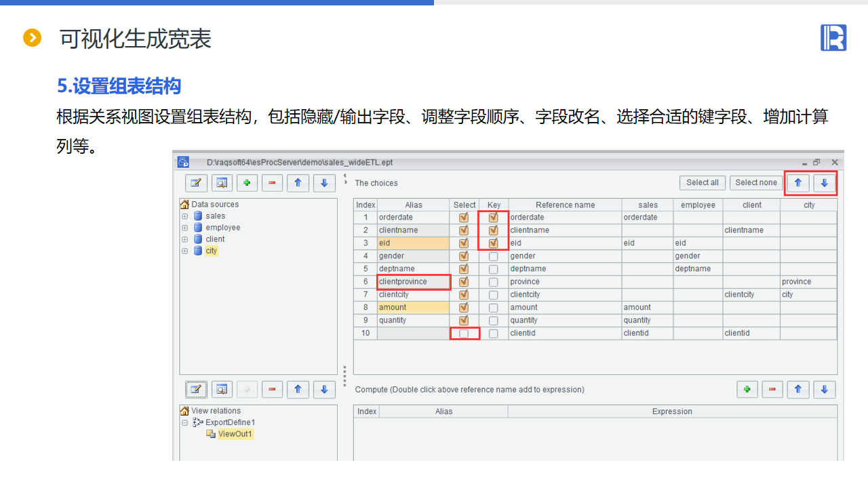Click the clientprovince alias cell
Viewport: 868px width, 488px height.
click(x=414, y=282)
